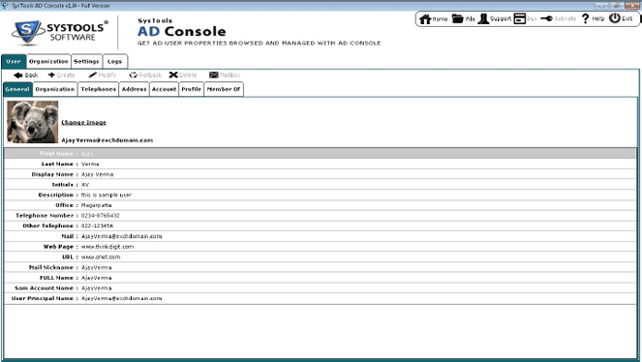Go to Home via house icon
The height and width of the screenshot is (362, 642).
(433, 19)
